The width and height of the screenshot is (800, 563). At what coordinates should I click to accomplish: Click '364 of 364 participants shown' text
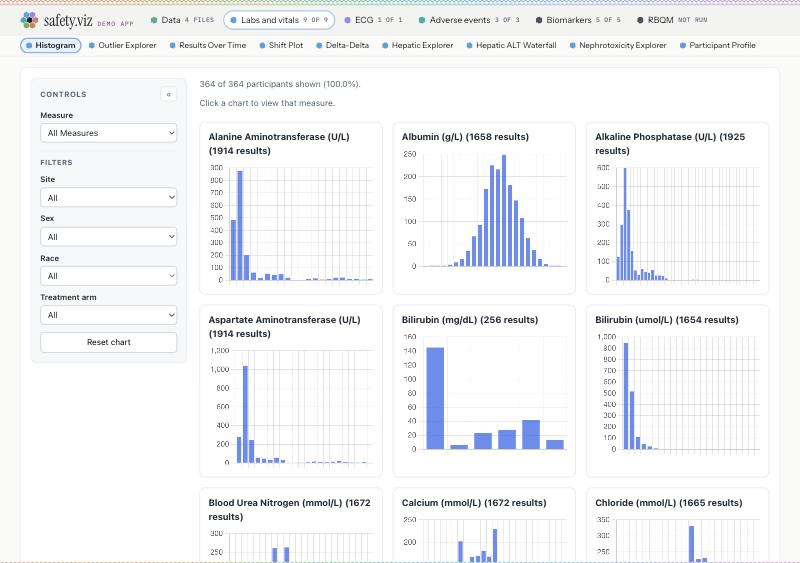click(280, 84)
